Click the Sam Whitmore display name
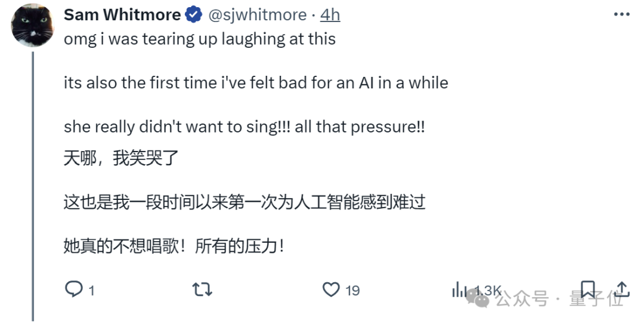 point(122,15)
